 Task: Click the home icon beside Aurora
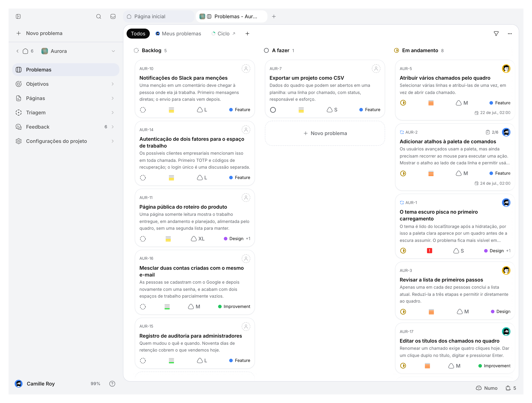coord(25,51)
